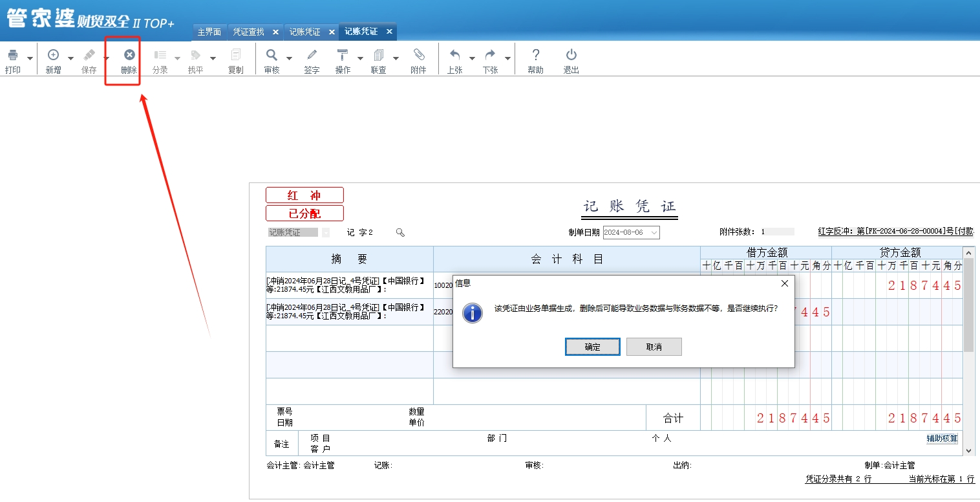Confirm deletion with 确定 button

tap(593, 347)
